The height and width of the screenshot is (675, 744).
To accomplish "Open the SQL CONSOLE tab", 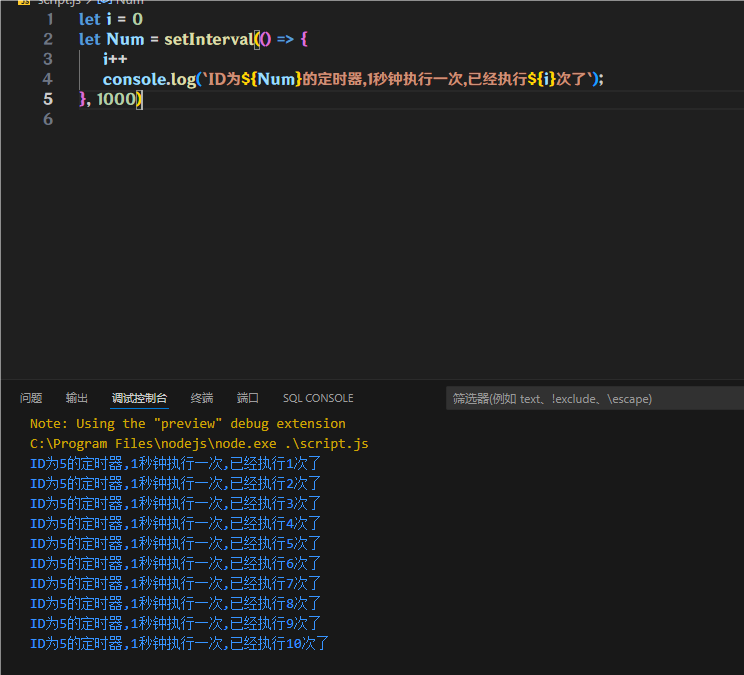I will coord(318,398).
